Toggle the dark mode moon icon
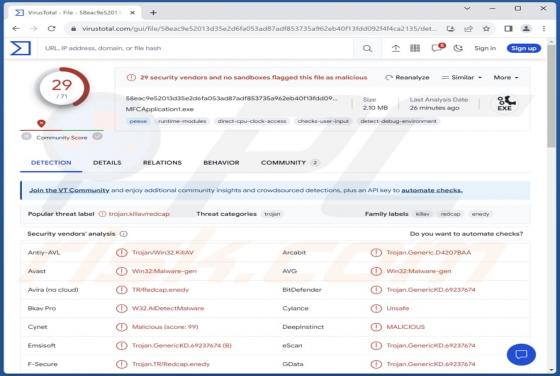Viewport: 560px width, 376px height. click(458, 48)
